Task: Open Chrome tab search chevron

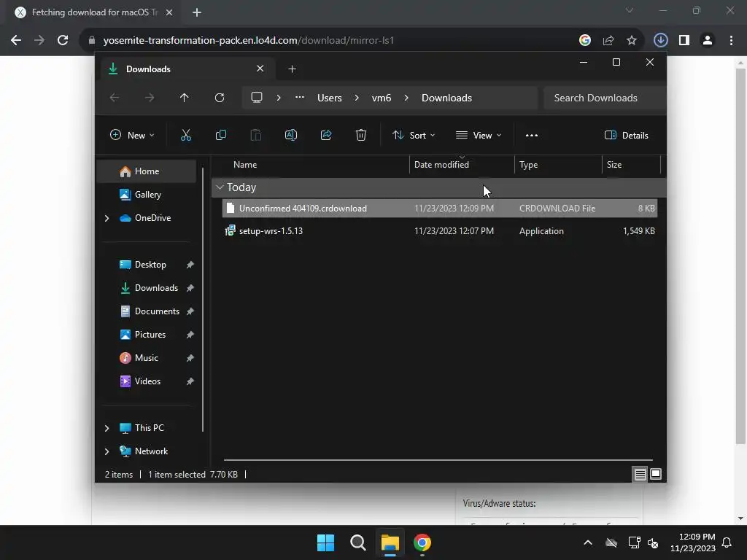Action: click(630, 10)
